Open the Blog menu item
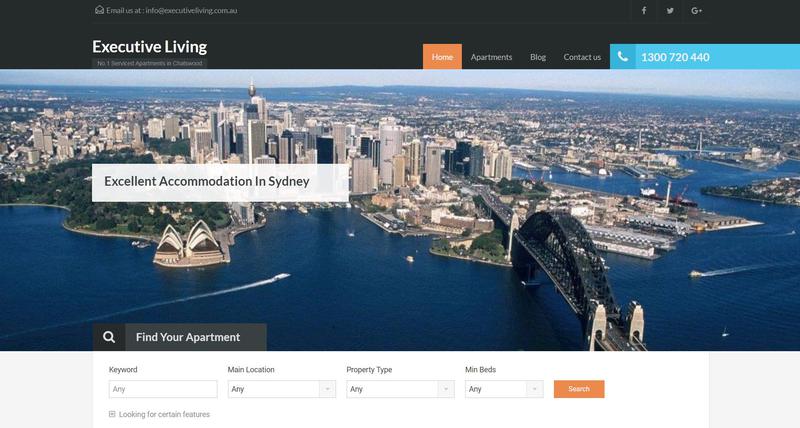Viewport: 800px width, 428px height. coord(538,57)
